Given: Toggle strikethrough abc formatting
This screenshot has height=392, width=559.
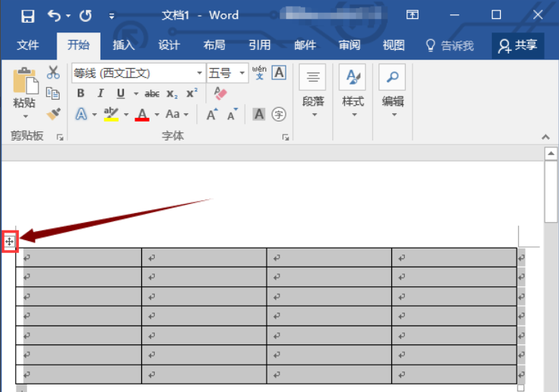Looking at the screenshot, I should pos(152,94).
